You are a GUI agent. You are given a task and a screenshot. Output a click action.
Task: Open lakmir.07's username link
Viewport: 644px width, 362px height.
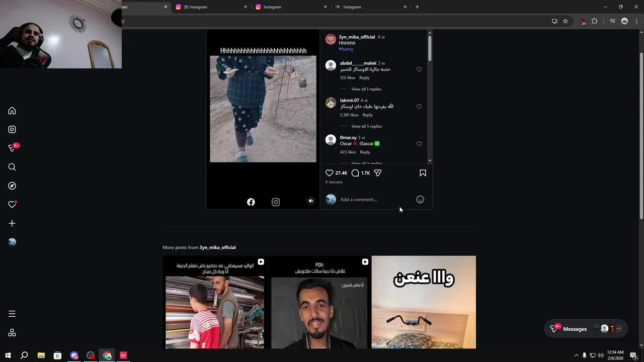(350, 101)
